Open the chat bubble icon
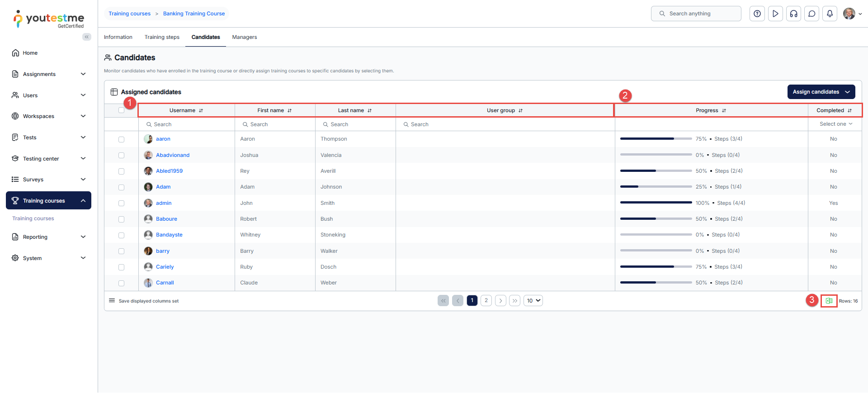Image resolution: width=868 pixels, height=393 pixels. coord(811,14)
